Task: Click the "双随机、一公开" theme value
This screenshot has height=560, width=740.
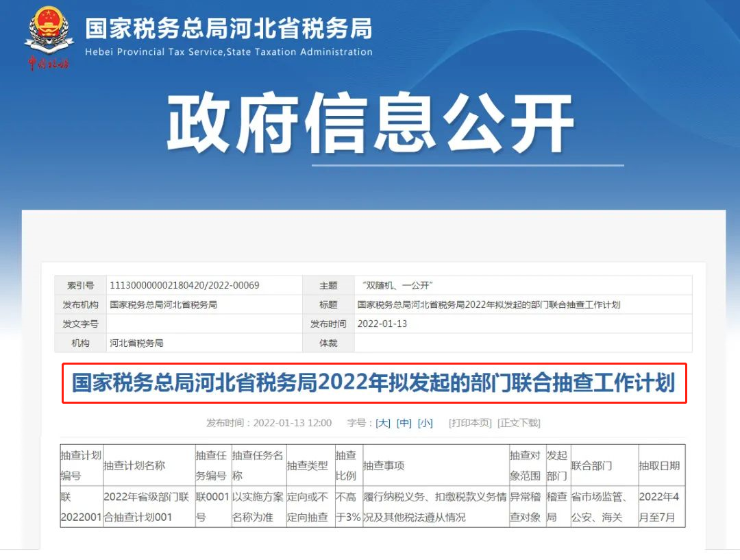Action: point(397,285)
